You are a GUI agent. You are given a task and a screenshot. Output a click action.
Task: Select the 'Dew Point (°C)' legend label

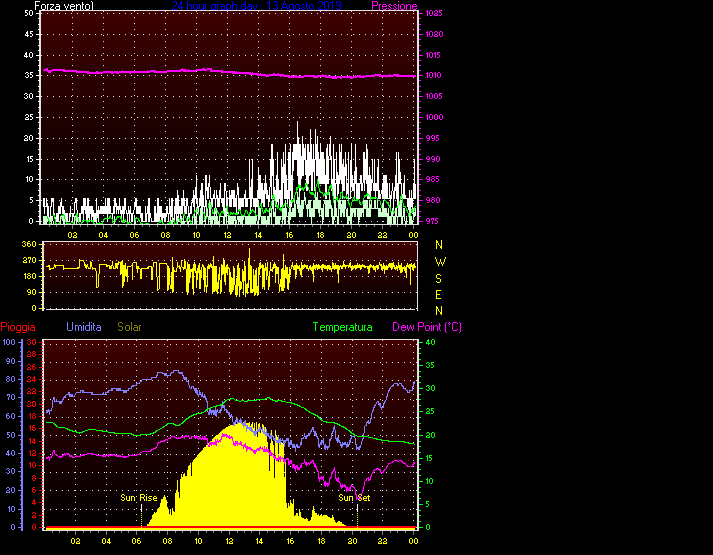(x=427, y=327)
